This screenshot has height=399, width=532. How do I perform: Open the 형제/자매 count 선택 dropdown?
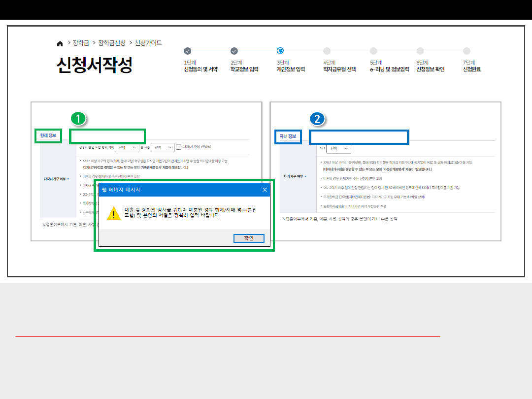(127, 147)
